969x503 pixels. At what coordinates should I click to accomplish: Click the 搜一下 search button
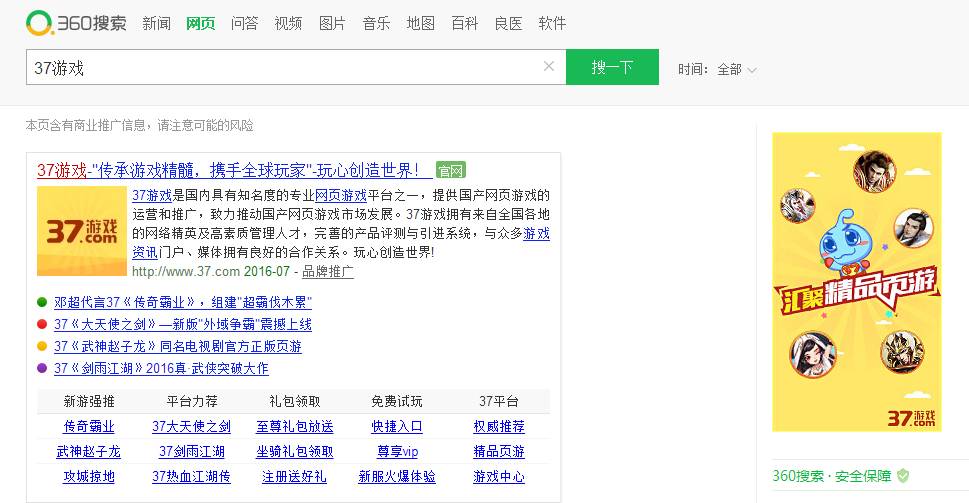(x=612, y=67)
